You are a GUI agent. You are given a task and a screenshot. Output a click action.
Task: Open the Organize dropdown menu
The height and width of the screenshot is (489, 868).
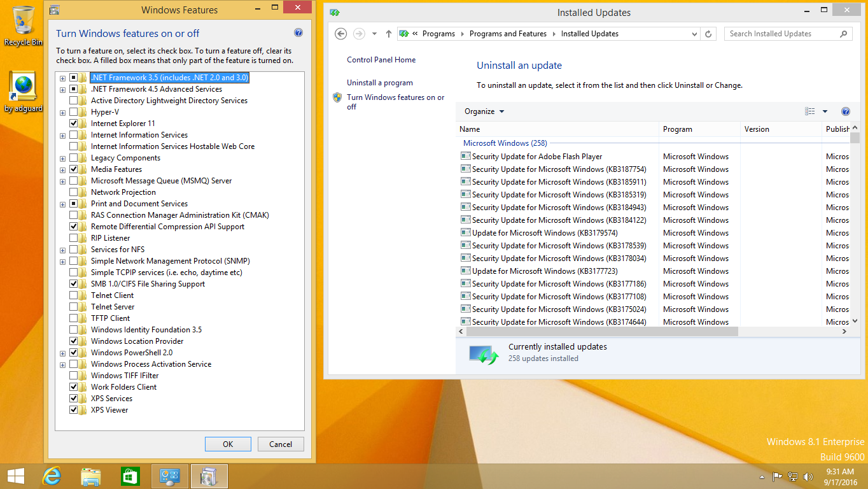tap(484, 111)
